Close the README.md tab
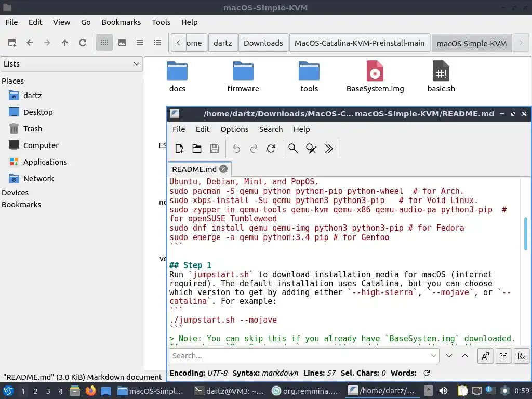 point(223,169)
